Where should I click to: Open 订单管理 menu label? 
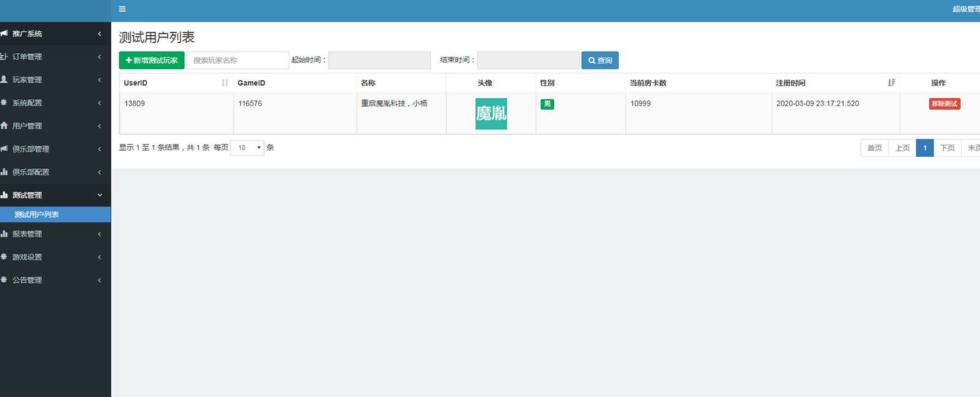click(27, 56)
